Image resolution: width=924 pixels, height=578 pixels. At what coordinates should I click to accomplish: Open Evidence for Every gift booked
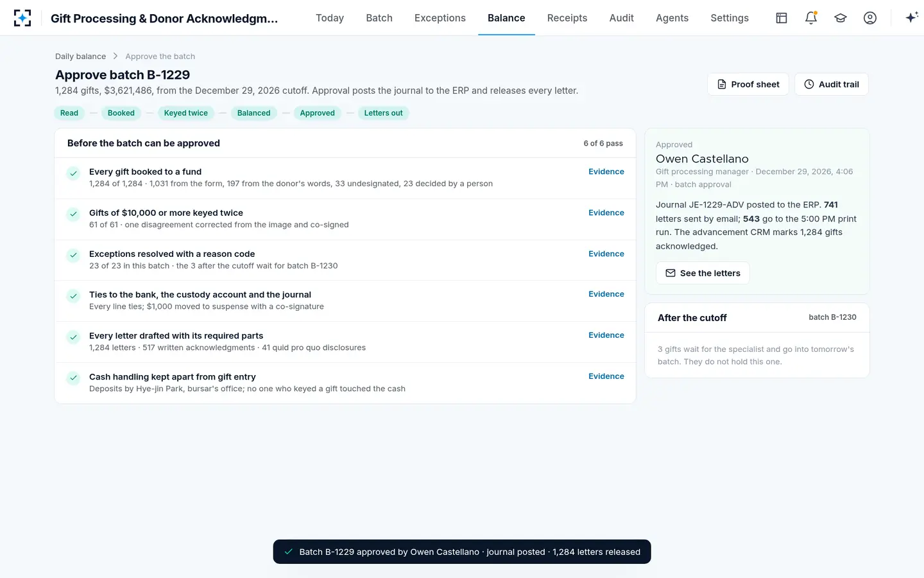(x=606, y=171)
